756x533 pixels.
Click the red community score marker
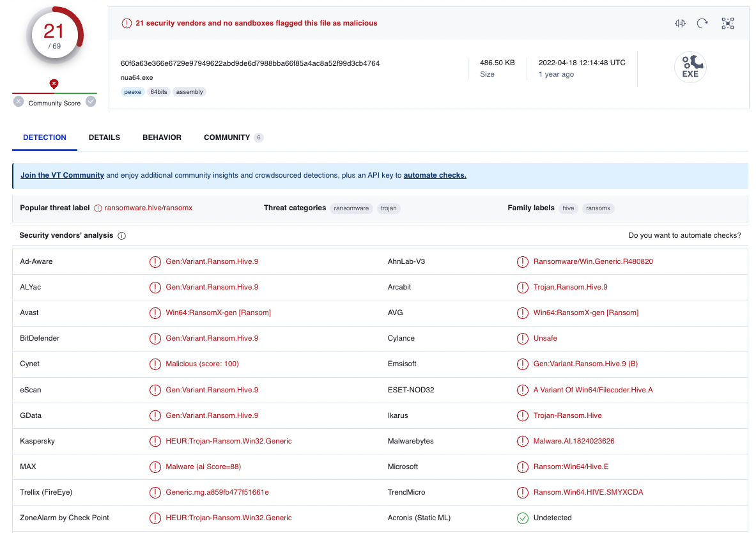(54, 84)
